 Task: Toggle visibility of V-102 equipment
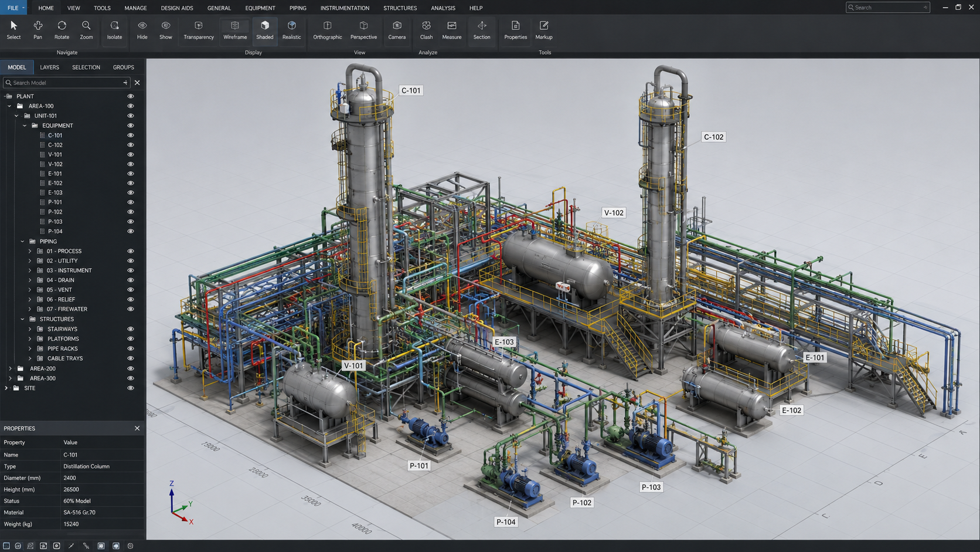pyautogui.click(x=131, y=164)
